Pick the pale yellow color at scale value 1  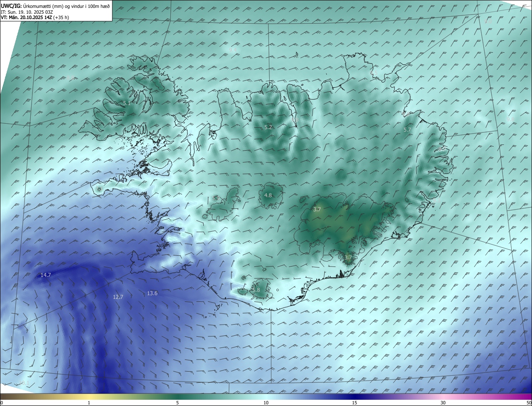click(89, 396)
